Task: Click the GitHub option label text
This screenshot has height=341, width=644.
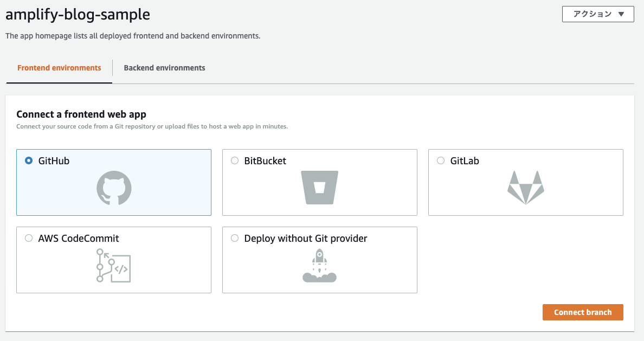Action: (x=54, y=161)
